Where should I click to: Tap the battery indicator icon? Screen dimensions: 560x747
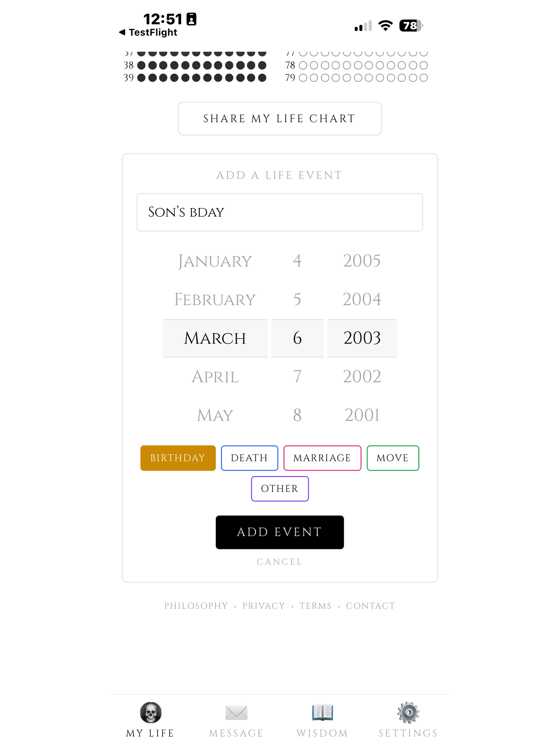tap(411, 26)
